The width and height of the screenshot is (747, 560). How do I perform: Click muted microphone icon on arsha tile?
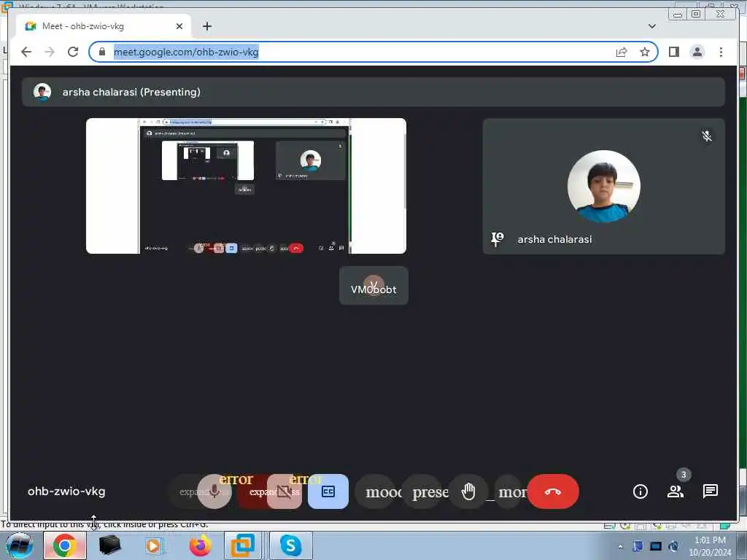pos(707,136)
